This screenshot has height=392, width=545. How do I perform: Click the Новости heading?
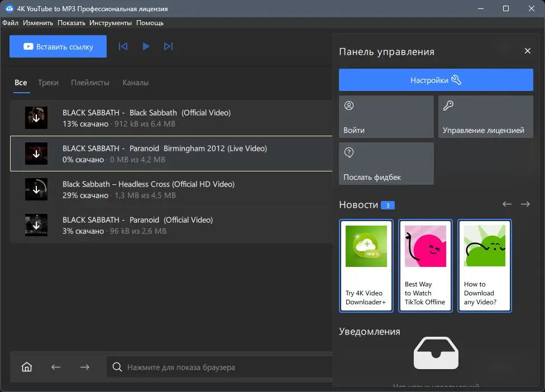(x=358, y=205)
